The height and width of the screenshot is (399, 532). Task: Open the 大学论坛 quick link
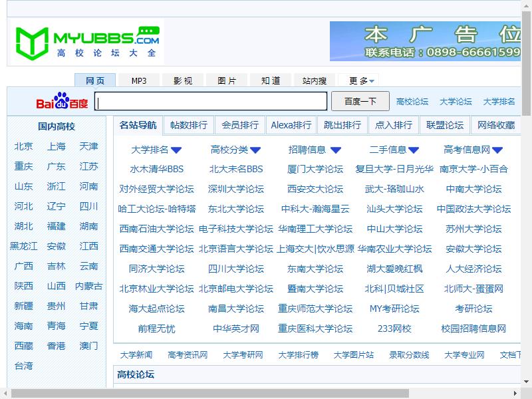pyautogui.click(x=456, y=102)
